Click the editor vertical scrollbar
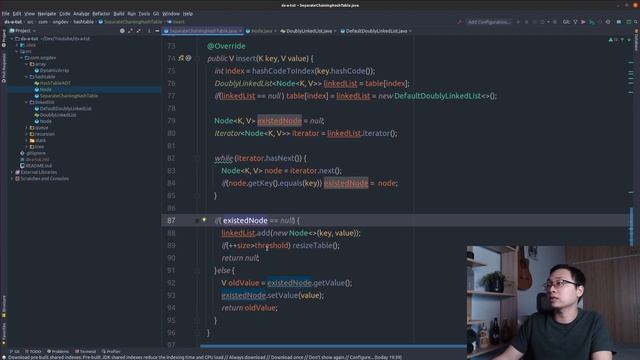 point(631,227)
